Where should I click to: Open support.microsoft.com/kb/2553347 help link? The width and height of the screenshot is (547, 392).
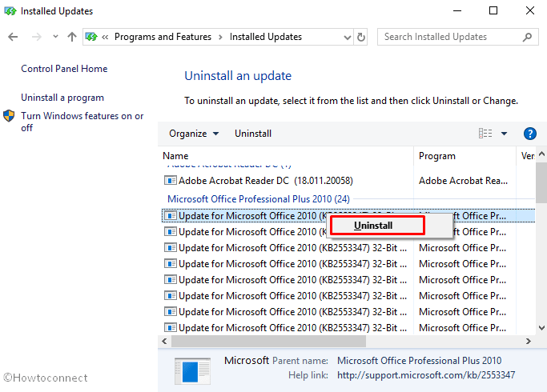click(x=426, y=375)
